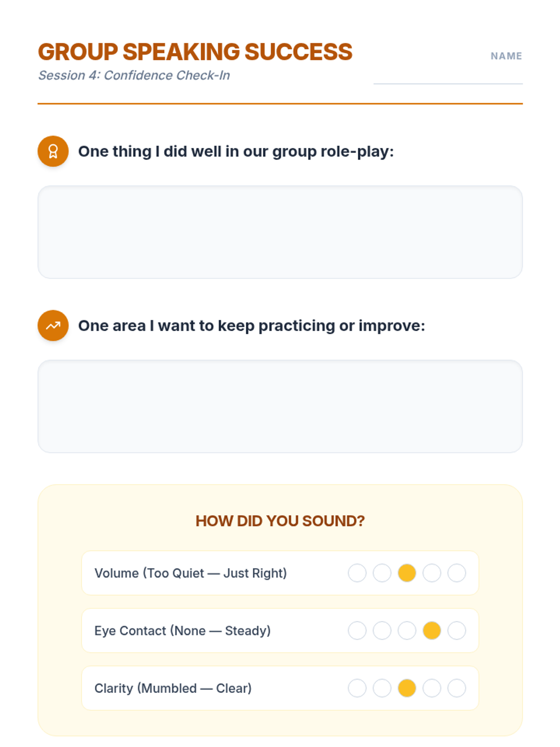Image resolution: width=560 pixels, height=747 pixels.
Task: Select first Clarity circle (Mumbled)
Action: click(x=357, y=688)
